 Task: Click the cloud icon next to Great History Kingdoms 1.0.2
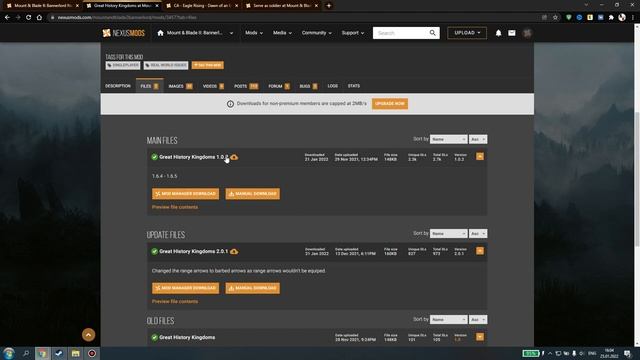(x=234, y=157)
